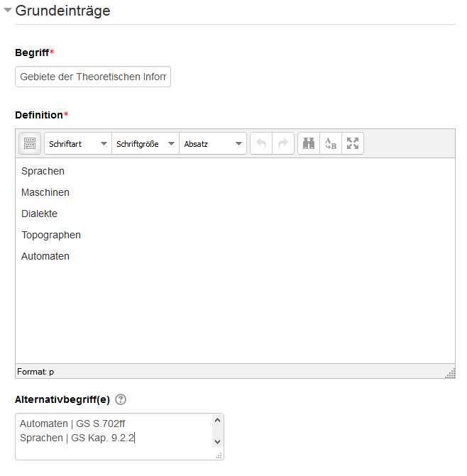Click the undo arrow in editor toolbar
Screen dimensions: 467x476
pos(261,143)
